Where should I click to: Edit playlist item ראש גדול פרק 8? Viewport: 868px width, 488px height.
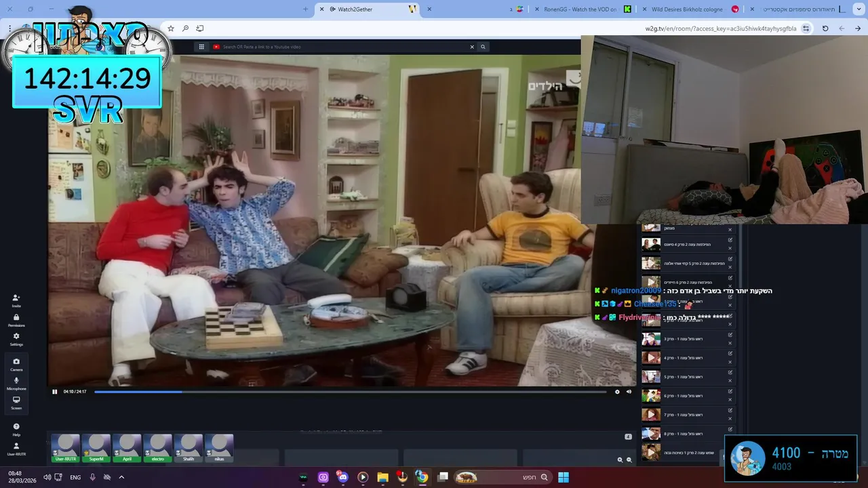click(730, 429)
